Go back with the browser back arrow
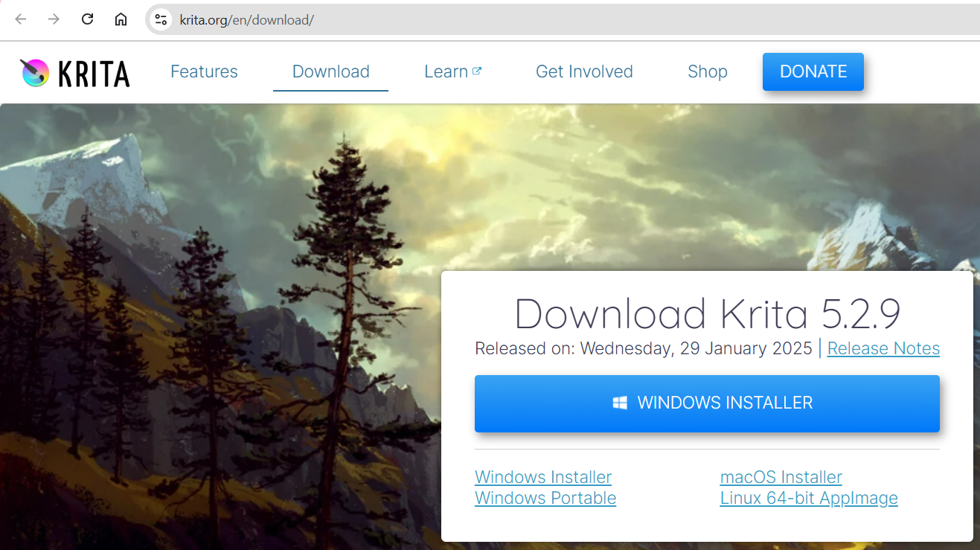 coord(20,19)
